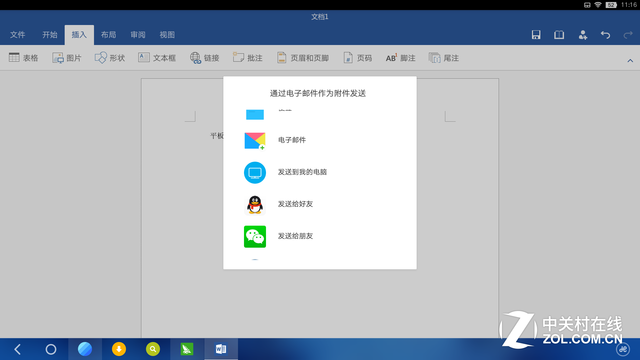
Task: Switch to the 审阅 tab
Action: pos(138,35)
